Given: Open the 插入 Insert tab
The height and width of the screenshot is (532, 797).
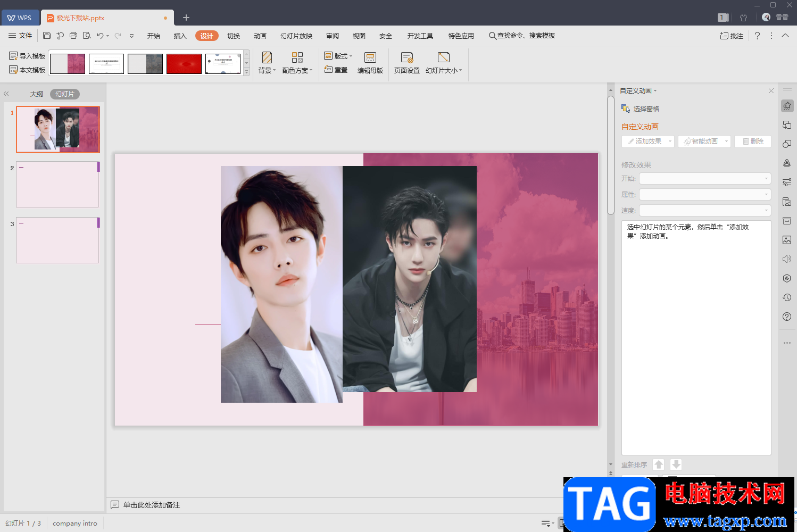Looking at the screenshot, I should coord(180,36).
